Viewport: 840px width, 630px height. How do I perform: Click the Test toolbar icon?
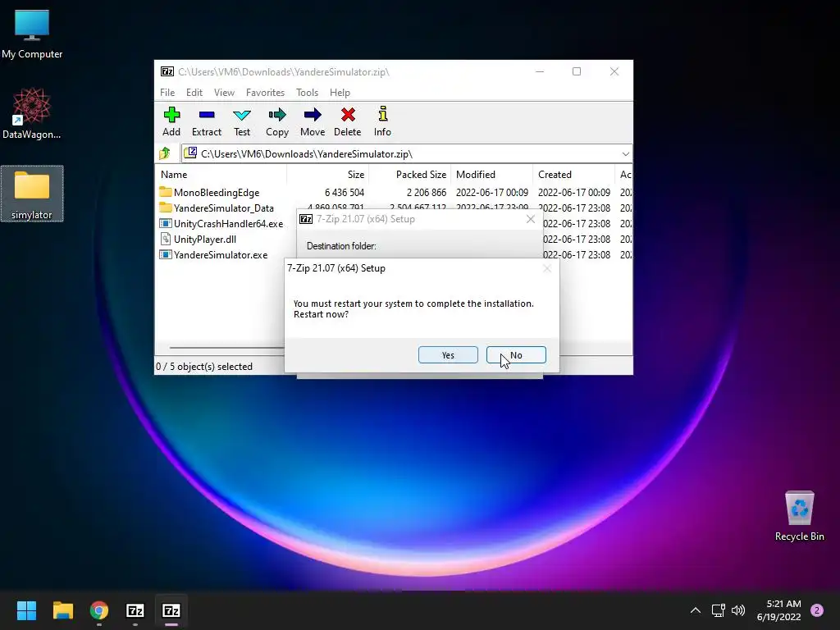click(242, 121)
